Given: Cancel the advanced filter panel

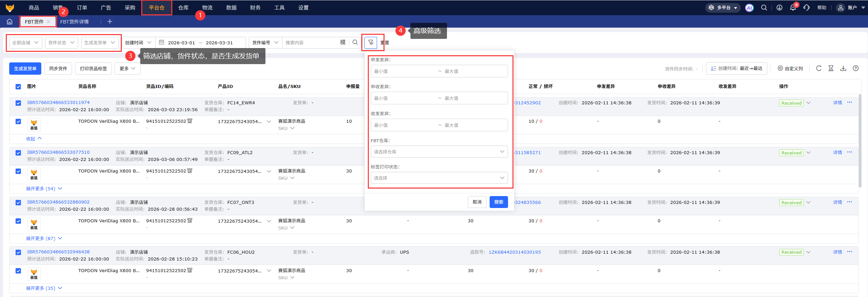Looking at the screenshot, I should pyautogui.click(x=477, y=202).
